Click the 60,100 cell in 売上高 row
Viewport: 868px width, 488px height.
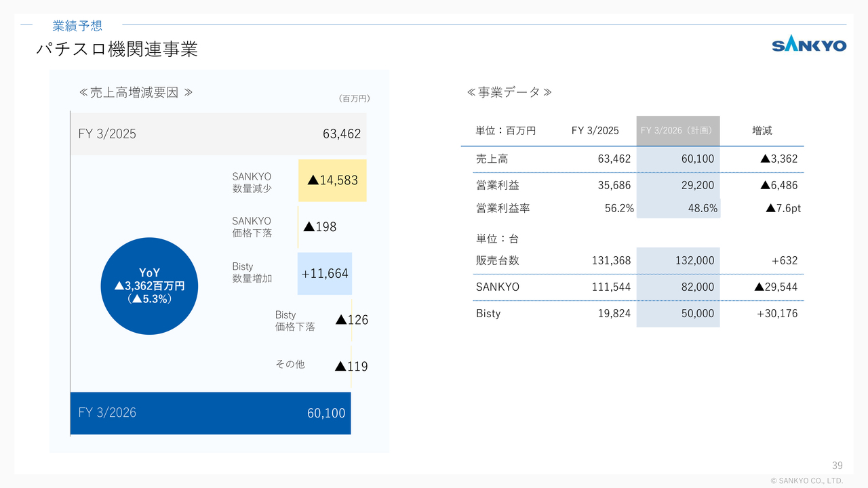pyautogui.click(x=698, y=159)
